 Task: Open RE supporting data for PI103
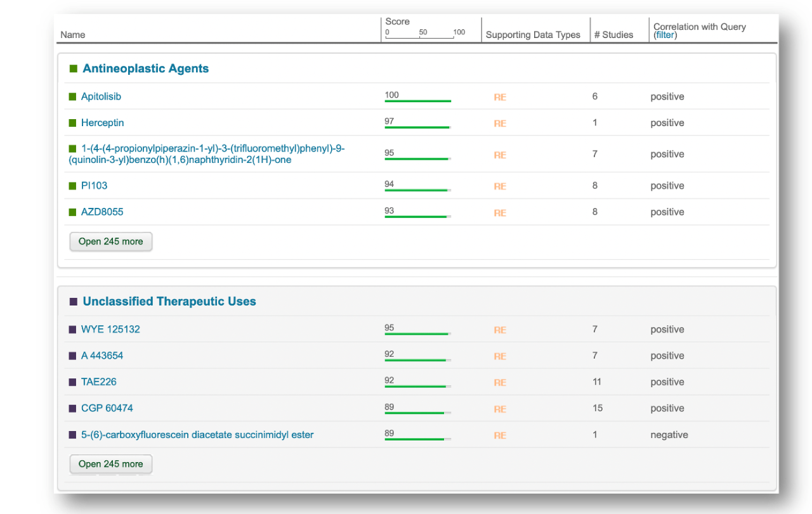point(500,186)
